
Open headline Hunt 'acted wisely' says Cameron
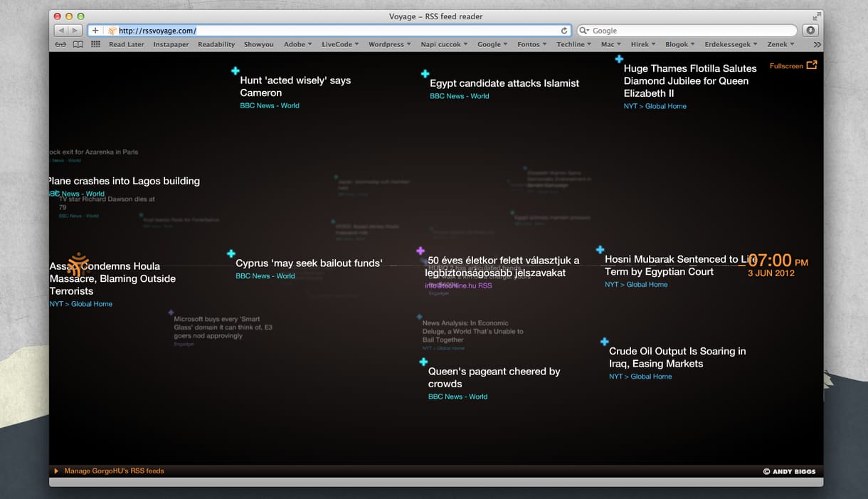click(295, 86)
